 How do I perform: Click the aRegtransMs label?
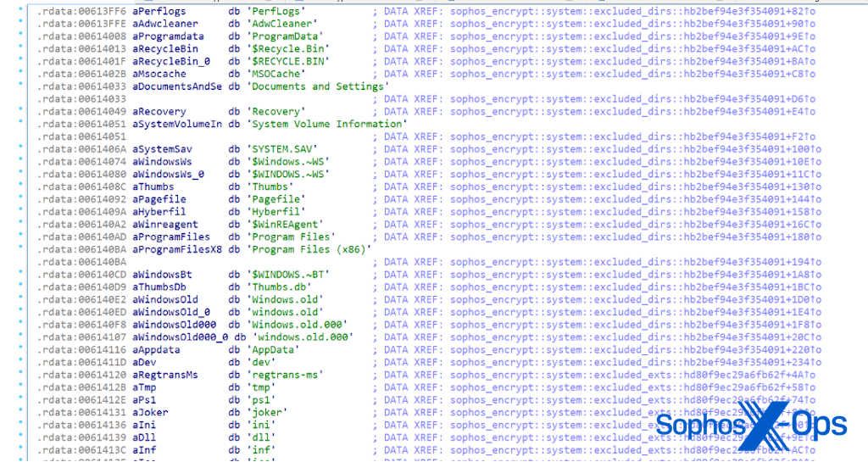pos(165,376)
